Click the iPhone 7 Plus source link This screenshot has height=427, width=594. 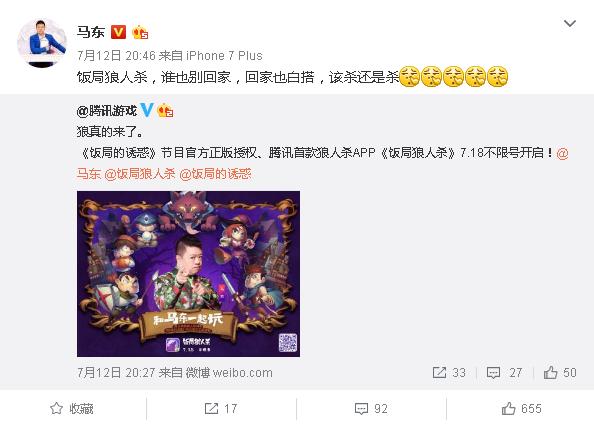click(x=224, y=56)
